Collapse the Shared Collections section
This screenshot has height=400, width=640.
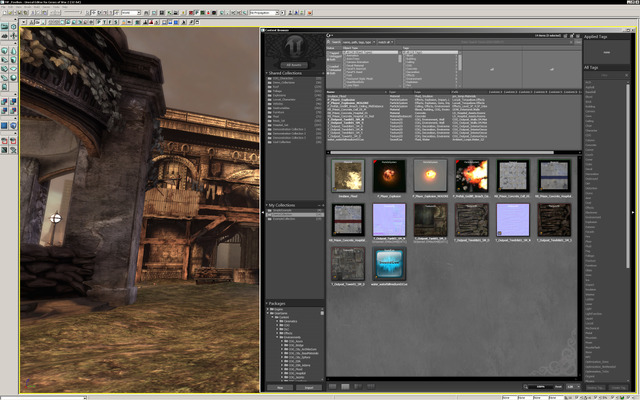[x=268, y=73]
